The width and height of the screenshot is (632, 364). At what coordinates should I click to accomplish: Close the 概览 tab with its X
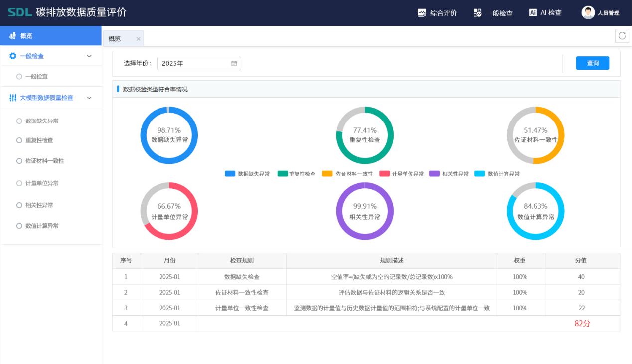138,38
